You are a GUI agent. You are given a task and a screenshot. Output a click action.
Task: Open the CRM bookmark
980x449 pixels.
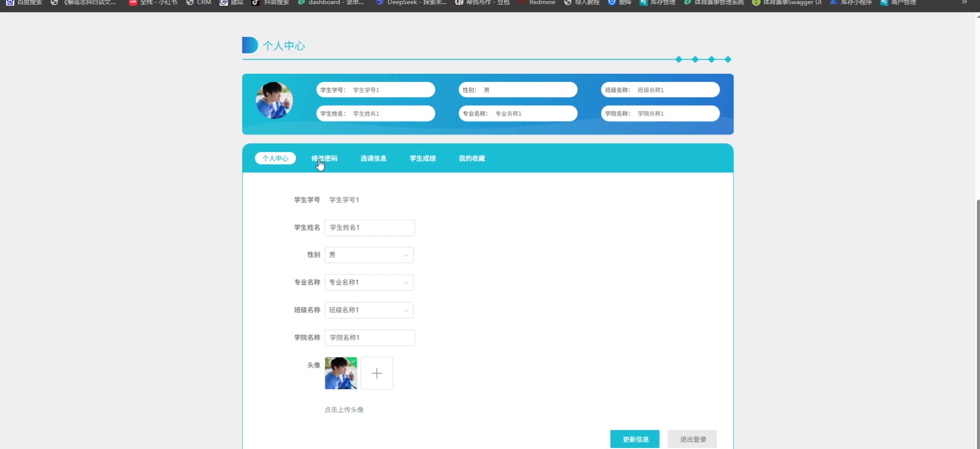click(x=198, y=3)
